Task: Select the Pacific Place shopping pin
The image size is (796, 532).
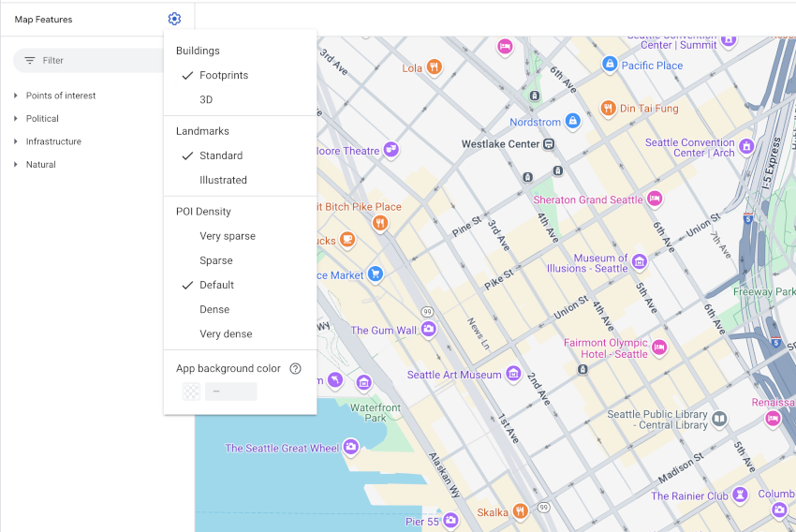Action: click(610, 64)
